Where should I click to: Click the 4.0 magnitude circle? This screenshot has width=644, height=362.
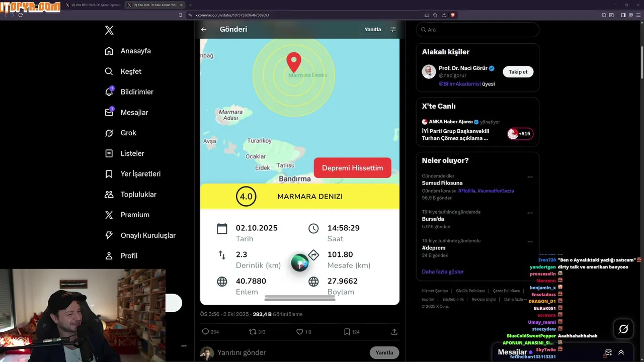click(246, 196)
